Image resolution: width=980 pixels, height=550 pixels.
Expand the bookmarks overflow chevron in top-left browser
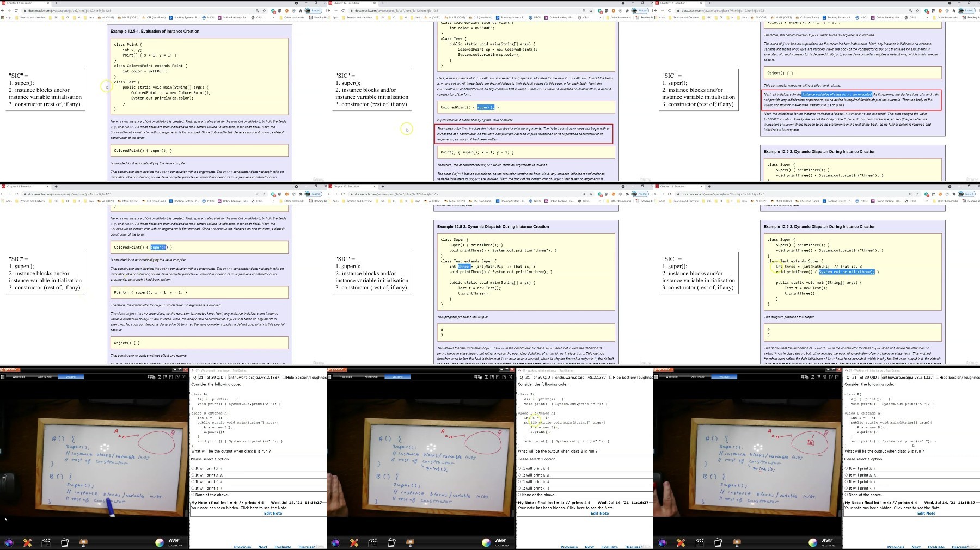click(274, 17)
